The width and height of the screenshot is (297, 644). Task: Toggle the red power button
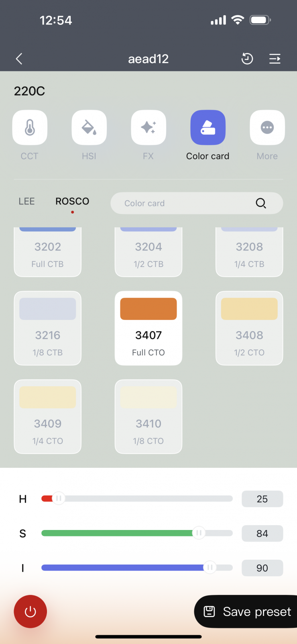(x=31, y=611)
